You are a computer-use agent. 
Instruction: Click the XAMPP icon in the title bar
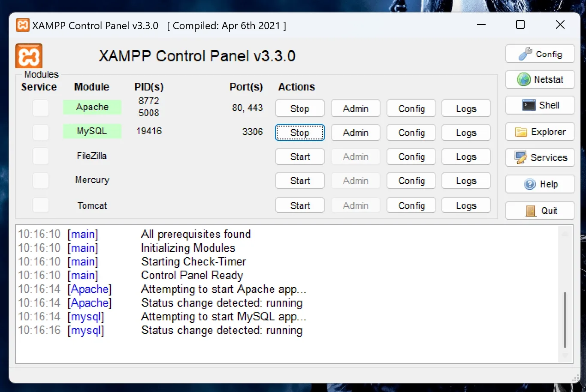23,25
